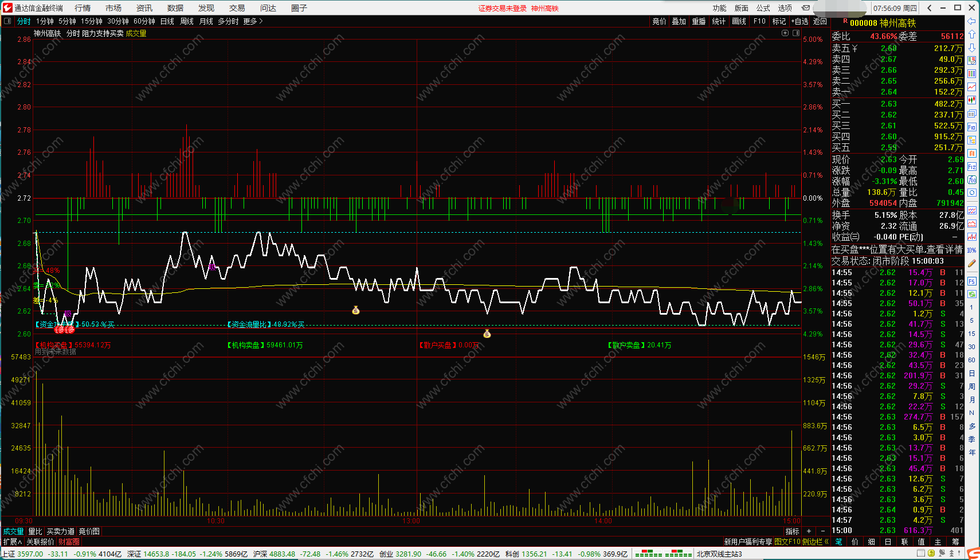Switch to the 60分钟 period tab

144,21
